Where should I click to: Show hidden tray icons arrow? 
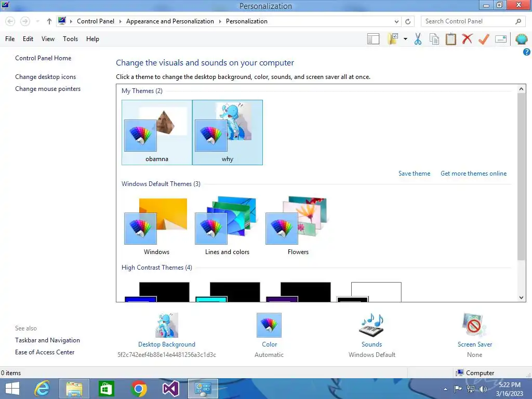click(x=445, y=389)
